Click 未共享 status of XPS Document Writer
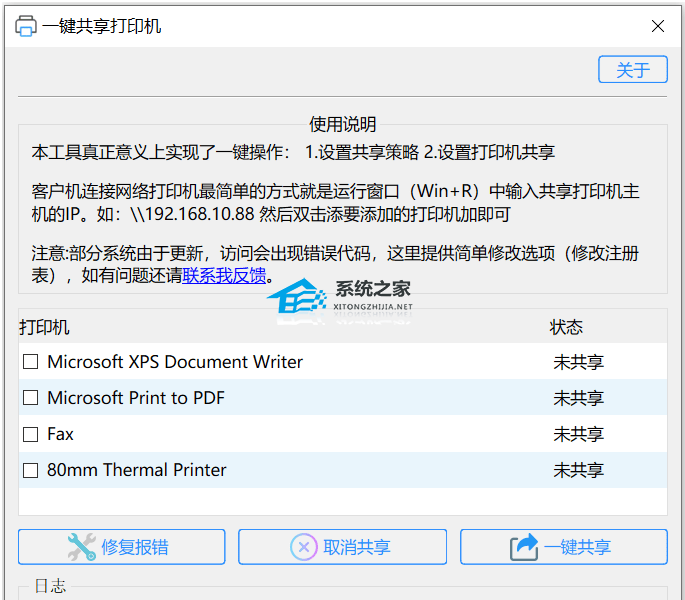Screen dimensions: 685x600 pos(578,362)
